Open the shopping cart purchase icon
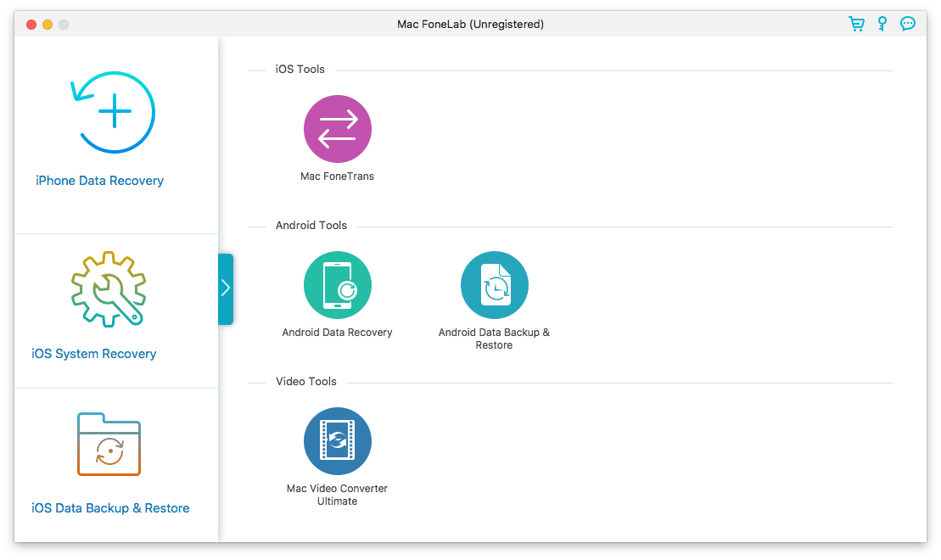This screenshot has width=941, height=560. pyautogui.click(x=856, y=24)
